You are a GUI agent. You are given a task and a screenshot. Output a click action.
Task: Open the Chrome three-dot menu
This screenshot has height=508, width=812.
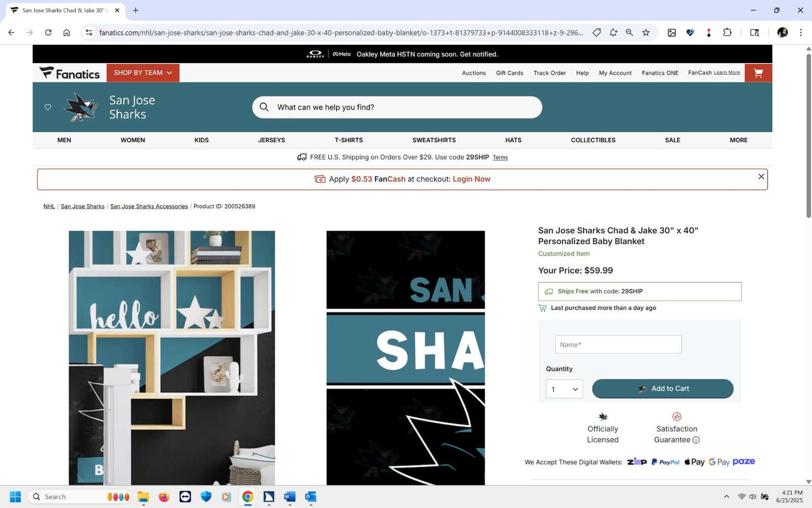pyautogui.click(x=801, y=33)
